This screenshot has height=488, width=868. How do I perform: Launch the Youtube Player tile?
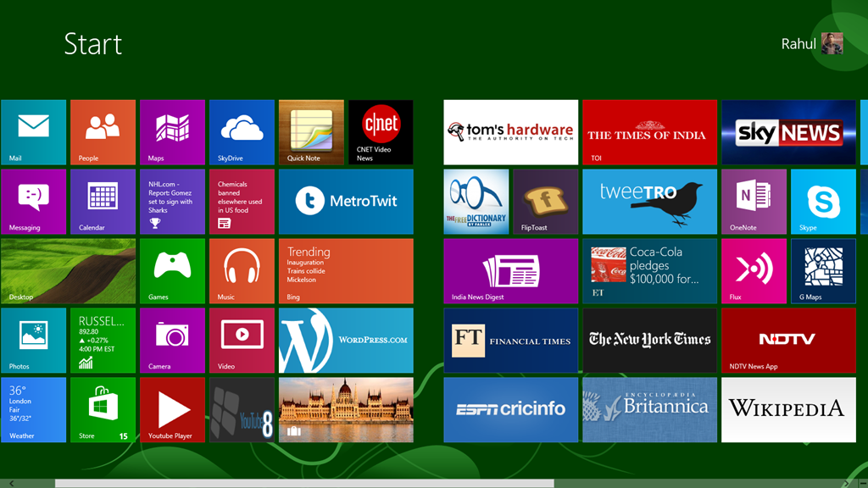point(172,410)
